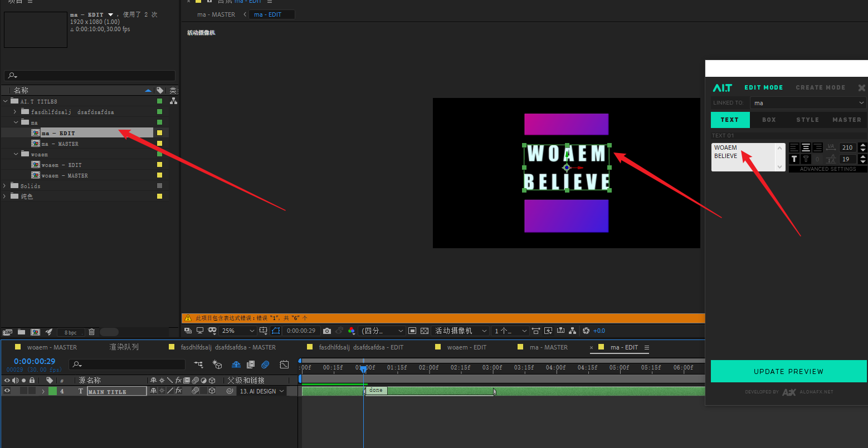Click the timeline current time 0:00:00:29

point(35,361)
